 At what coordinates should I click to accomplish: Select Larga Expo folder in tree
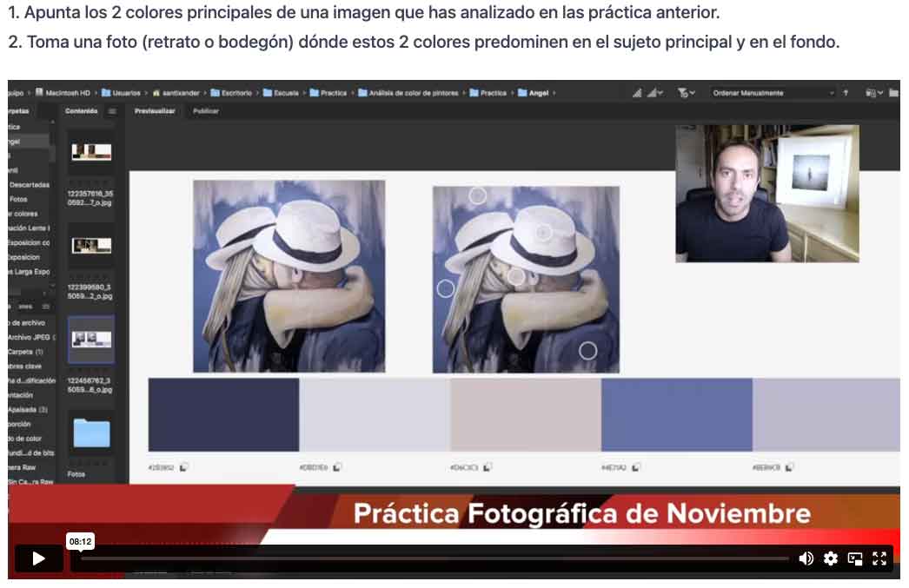tap(29, 271)
